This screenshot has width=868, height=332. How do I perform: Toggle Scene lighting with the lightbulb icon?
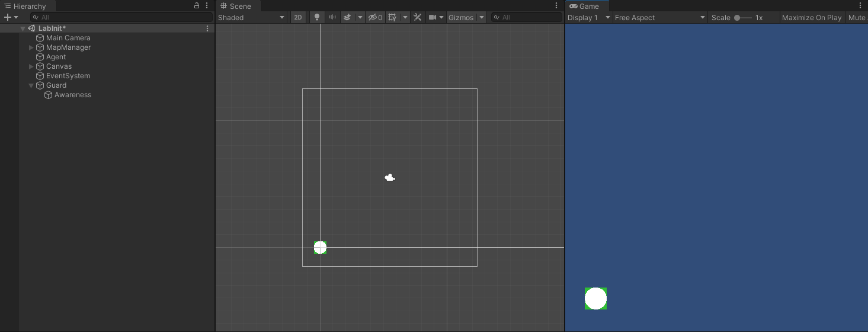(317, 17)
